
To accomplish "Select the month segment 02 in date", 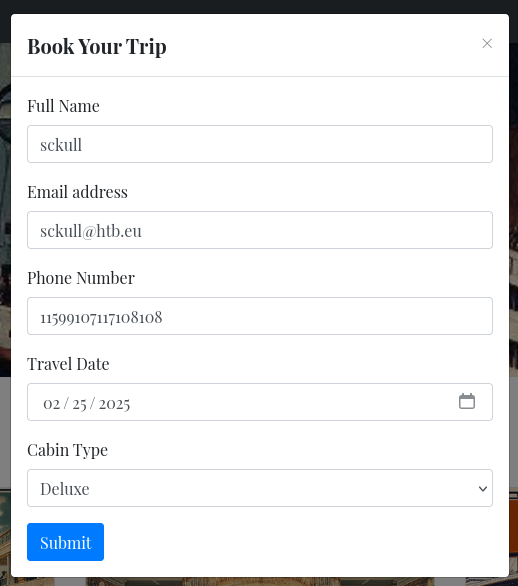I will [x=52, y=404].
